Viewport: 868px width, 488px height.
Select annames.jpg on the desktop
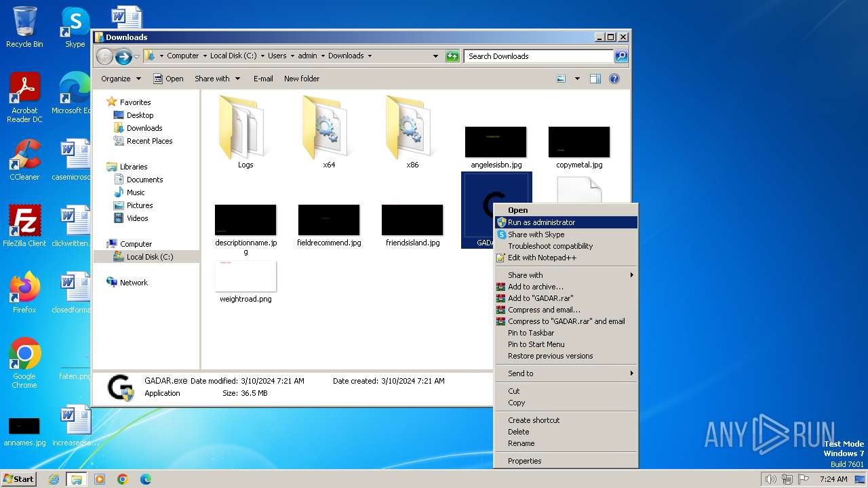(x=24, y=432)
